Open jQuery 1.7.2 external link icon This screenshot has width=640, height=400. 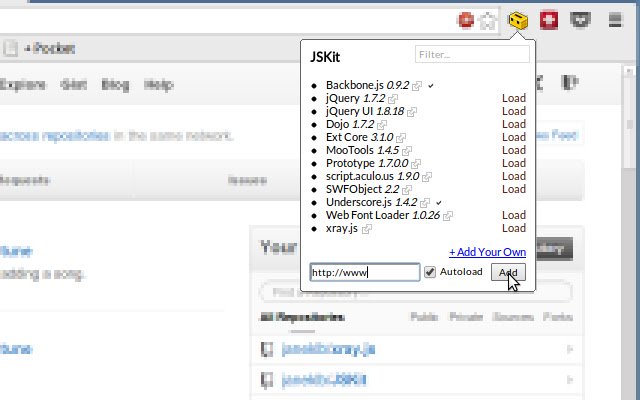point(393,99)
